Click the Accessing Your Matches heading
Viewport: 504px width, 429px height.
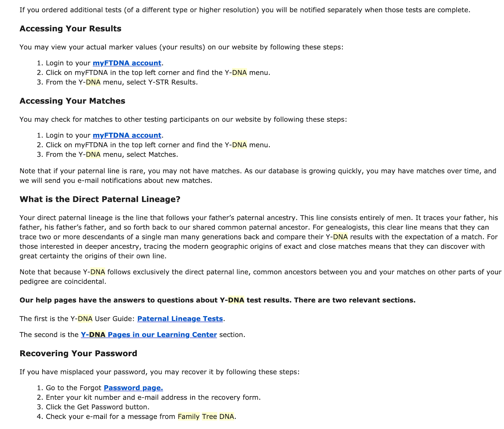pyautogui.click(x=72, y=101)
